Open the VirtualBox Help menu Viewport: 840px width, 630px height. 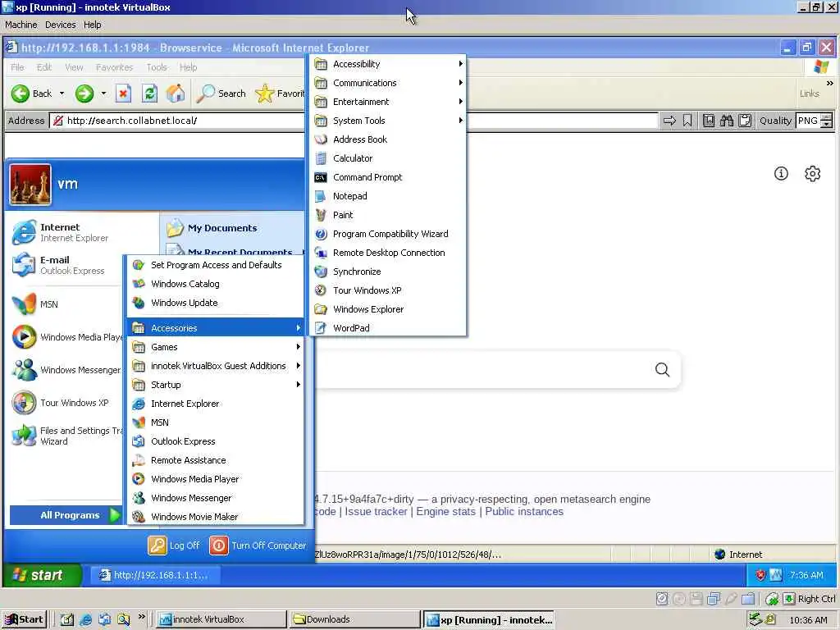[92, 25]
